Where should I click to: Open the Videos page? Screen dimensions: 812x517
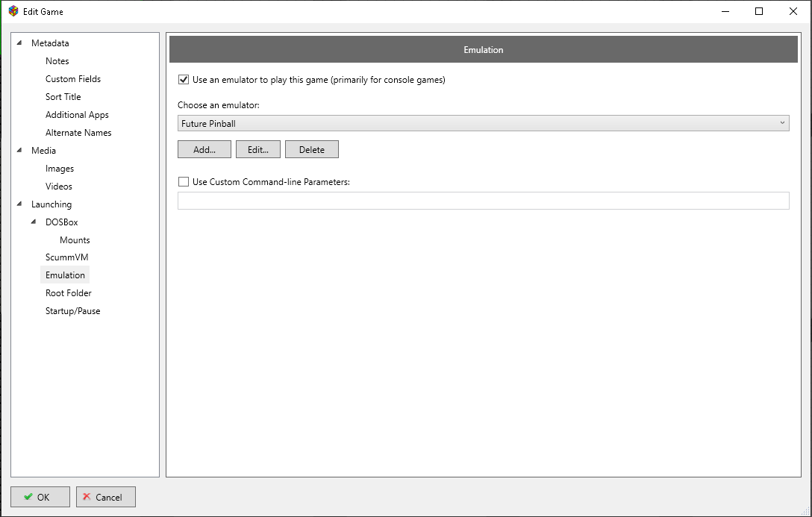58,187
